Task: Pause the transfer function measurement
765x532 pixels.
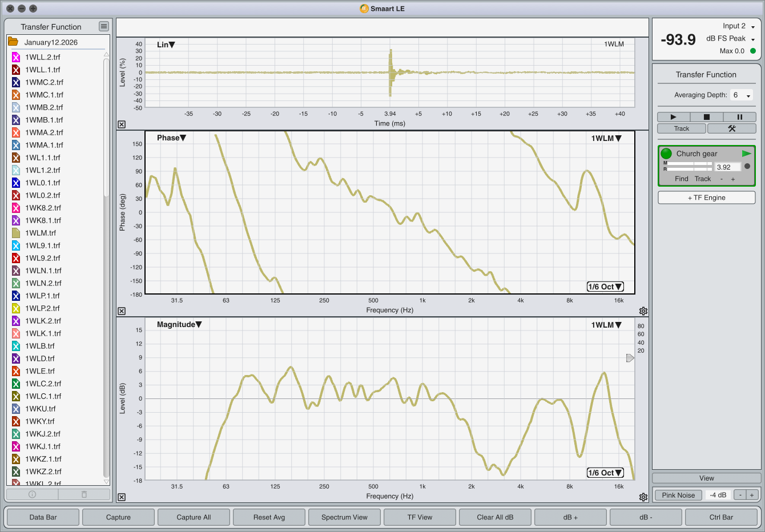Action: click(739, 117)
